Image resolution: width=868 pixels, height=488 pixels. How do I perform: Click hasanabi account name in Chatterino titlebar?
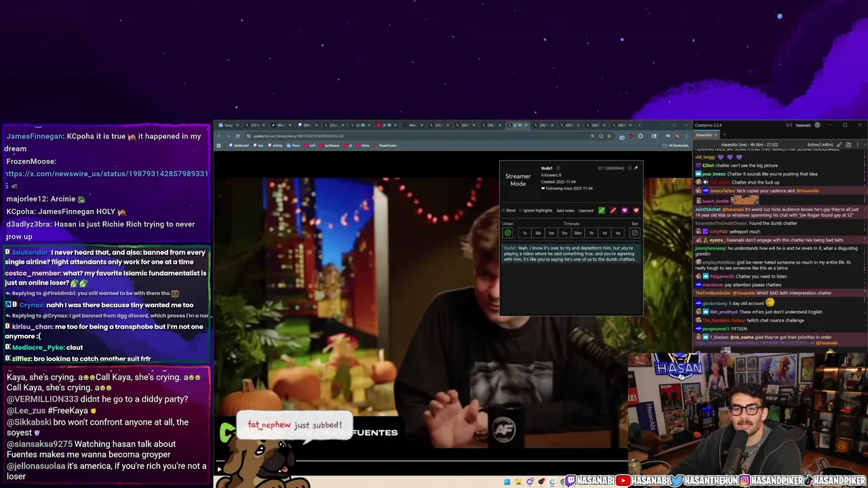coord(803,125)
